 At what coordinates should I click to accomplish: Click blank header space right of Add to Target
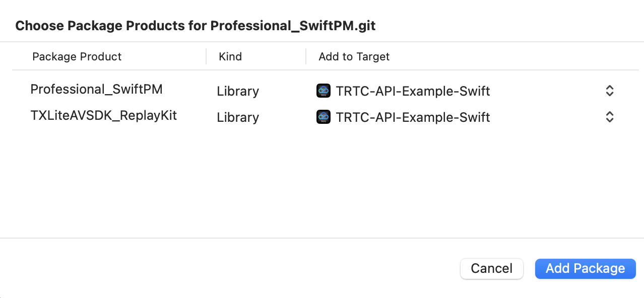(504, 56)
